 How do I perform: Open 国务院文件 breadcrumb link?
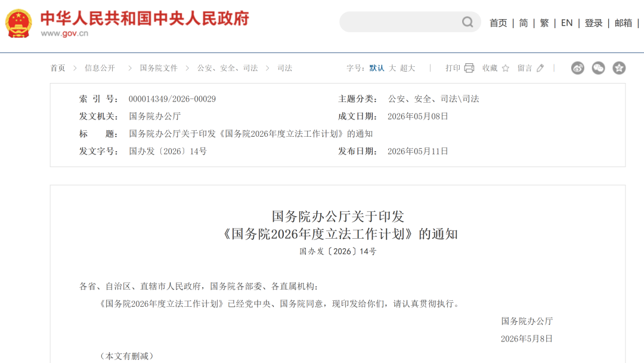coord(159,68)
